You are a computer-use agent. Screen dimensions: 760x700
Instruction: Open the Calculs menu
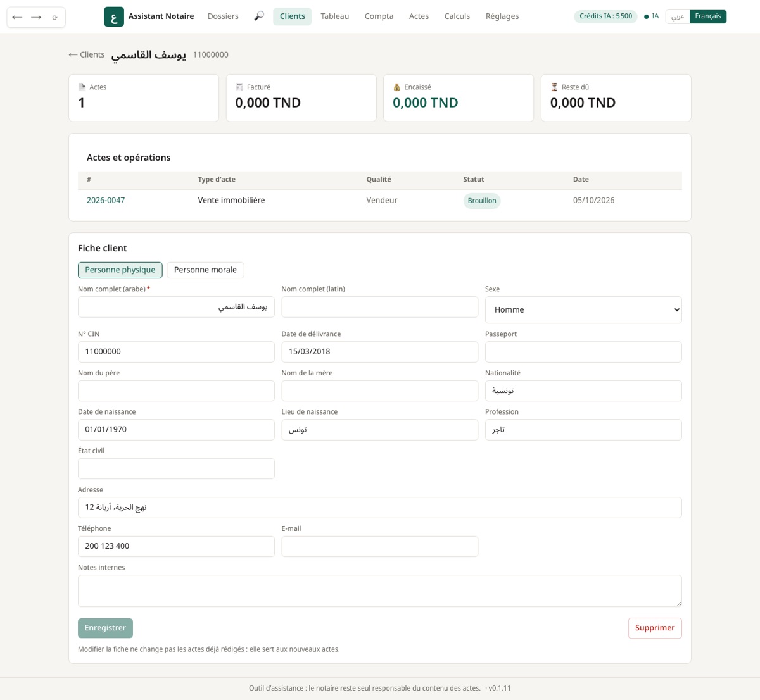(457, 16)
